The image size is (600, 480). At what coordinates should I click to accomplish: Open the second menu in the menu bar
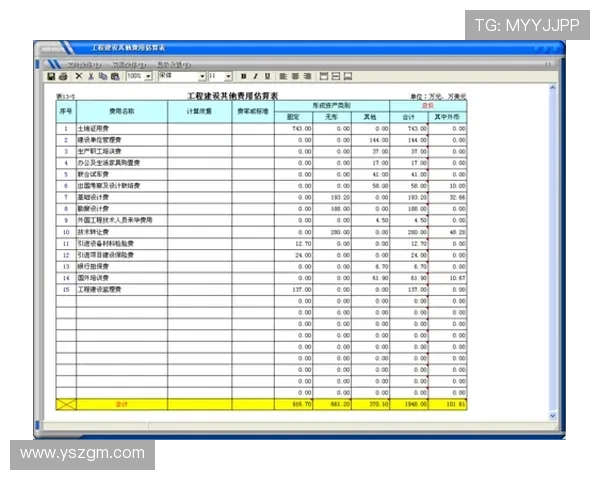129,65
